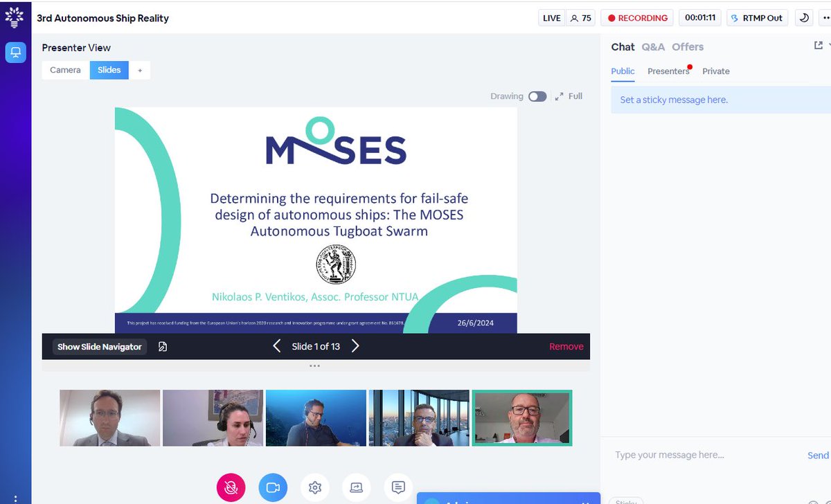The height and width of the screenshot is (504, 831).
Task: Open the file export icon beside Show Slide Navigator
Action: (x=162, y=345)
